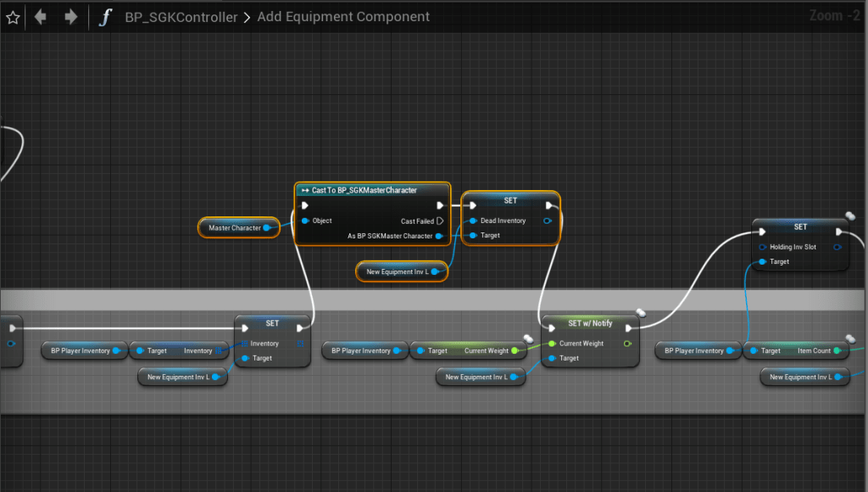Click the Object input pin on cast node

[x=305, y=221]
